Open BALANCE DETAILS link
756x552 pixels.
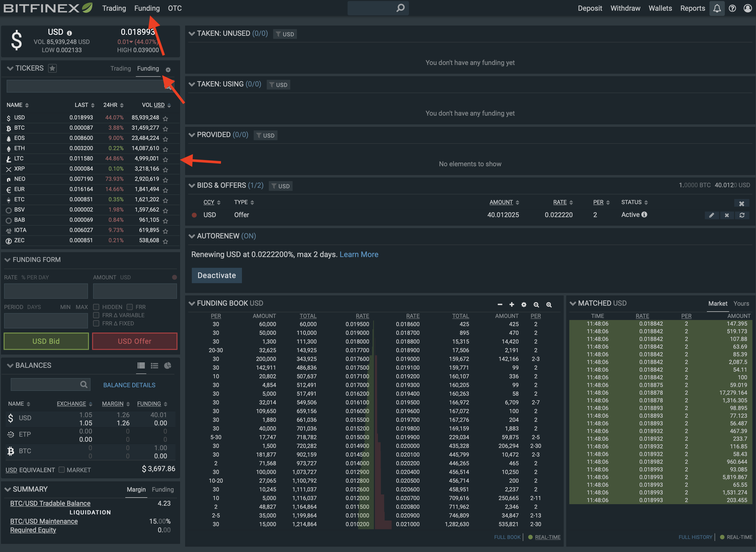tap(129, 385)
